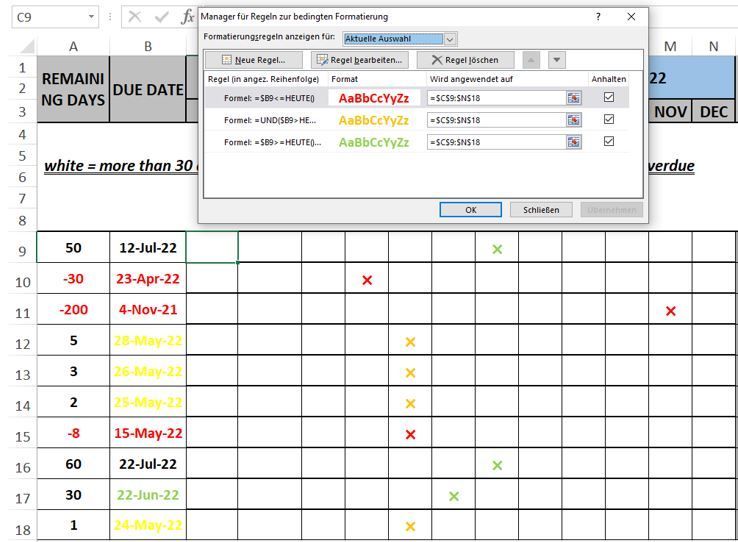Click the applies-to field of the green rule
This screenshot has width=738, height=542.
(497, 142)
